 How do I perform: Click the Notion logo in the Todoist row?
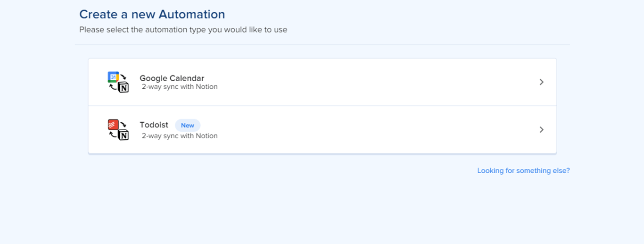coord(124,135)
